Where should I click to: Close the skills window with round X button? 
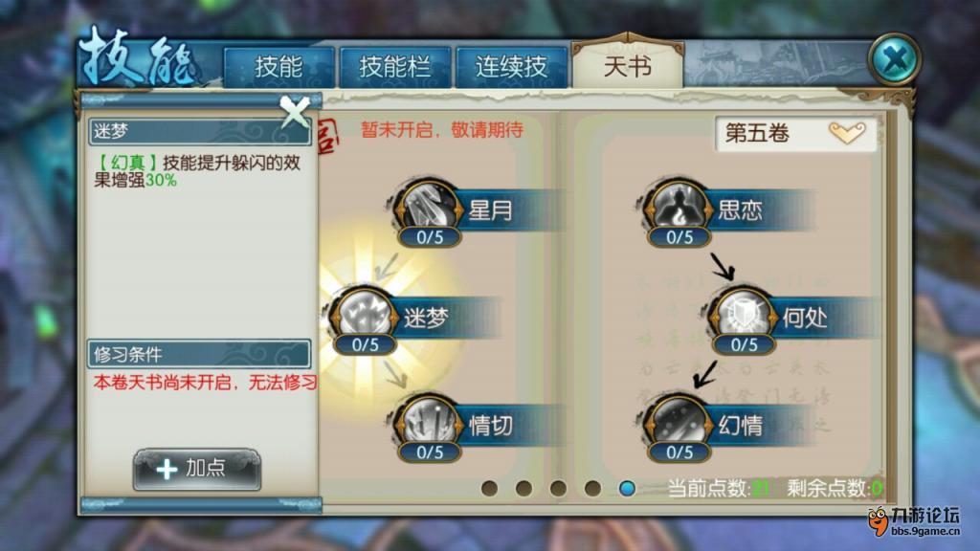click(x=895, y=60)
